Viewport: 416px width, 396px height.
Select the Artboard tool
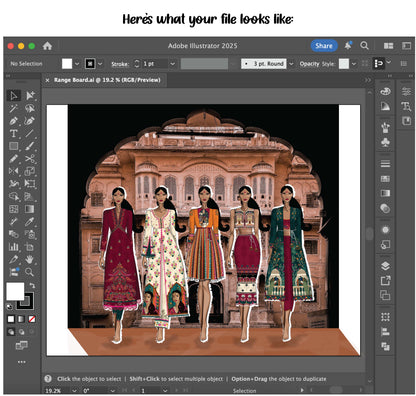[x=30, y=247]
